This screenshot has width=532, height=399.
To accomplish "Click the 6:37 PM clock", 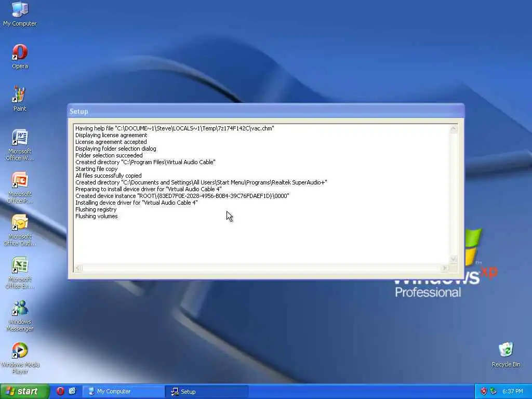I will coord(512,392).
